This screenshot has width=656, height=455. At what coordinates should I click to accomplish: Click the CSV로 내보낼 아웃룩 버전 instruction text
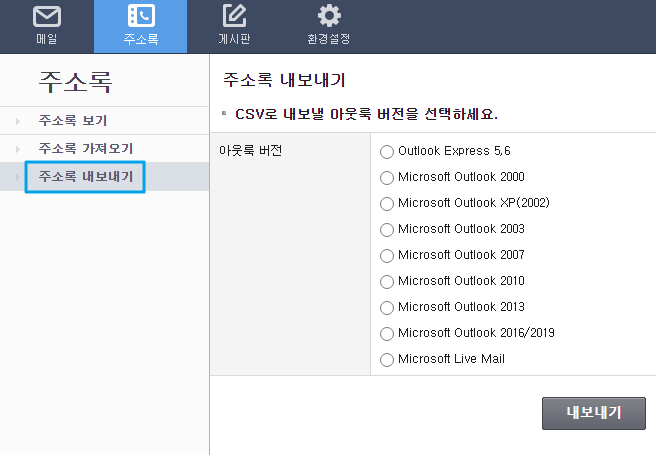[366, 114]
